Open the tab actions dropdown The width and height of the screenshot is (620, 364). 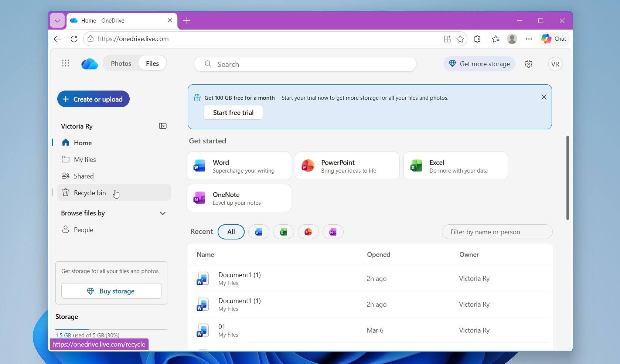point(57,21)
